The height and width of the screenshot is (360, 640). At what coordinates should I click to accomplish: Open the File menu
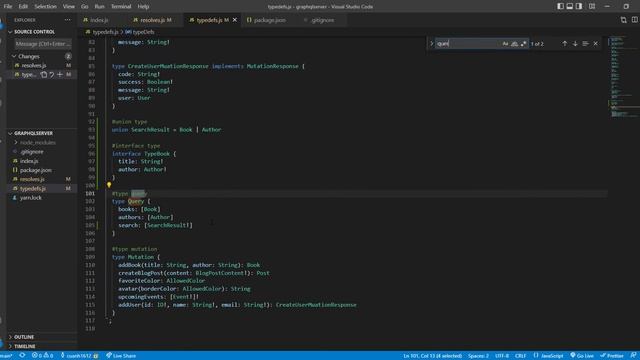8,7
